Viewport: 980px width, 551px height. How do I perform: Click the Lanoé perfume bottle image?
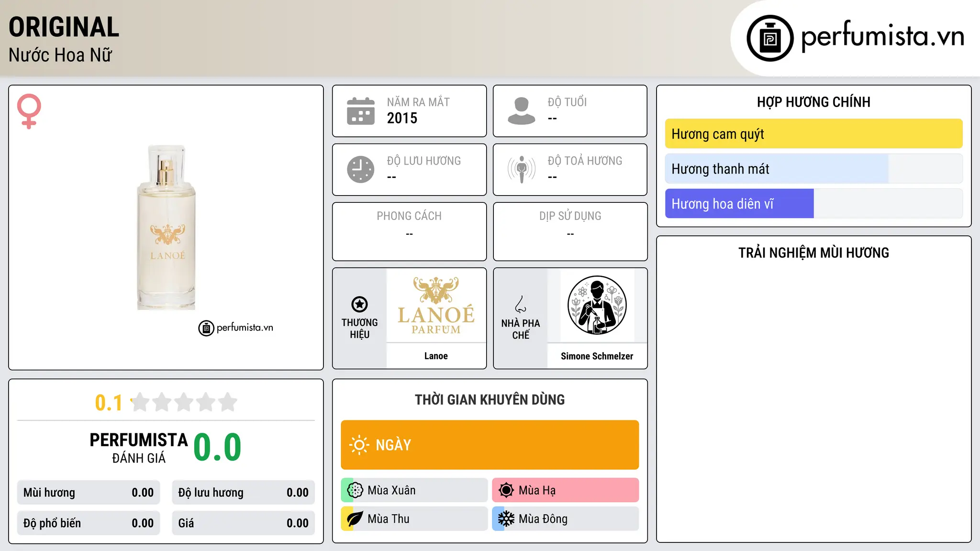[166, 227]
